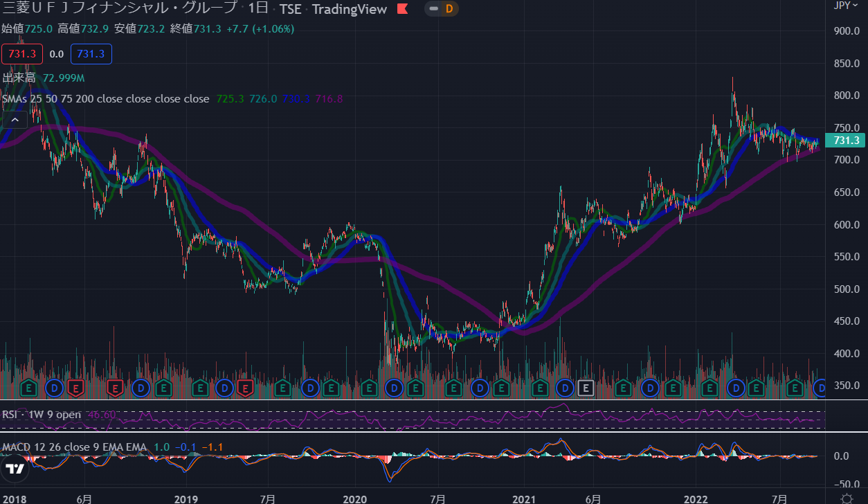Viewport: 868px width, 504px height.
Task: Click the TSE exchange label
Action: pos(291,9)
